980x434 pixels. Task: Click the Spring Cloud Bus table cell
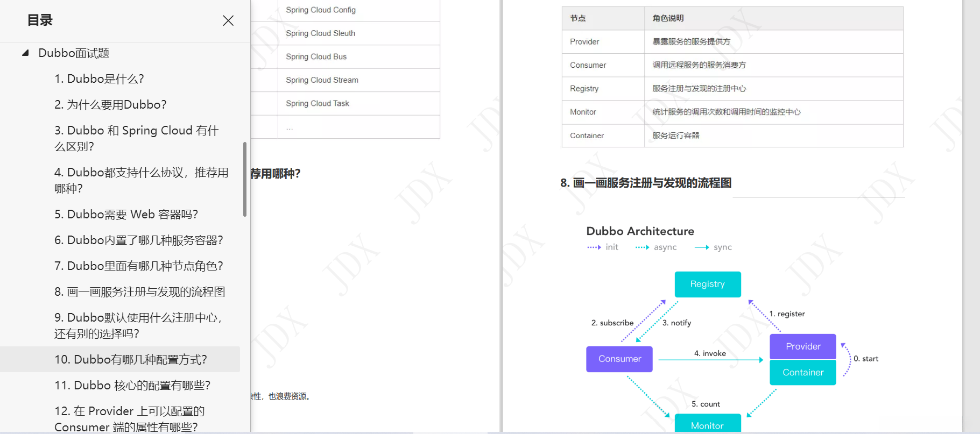tap(359, 56)
